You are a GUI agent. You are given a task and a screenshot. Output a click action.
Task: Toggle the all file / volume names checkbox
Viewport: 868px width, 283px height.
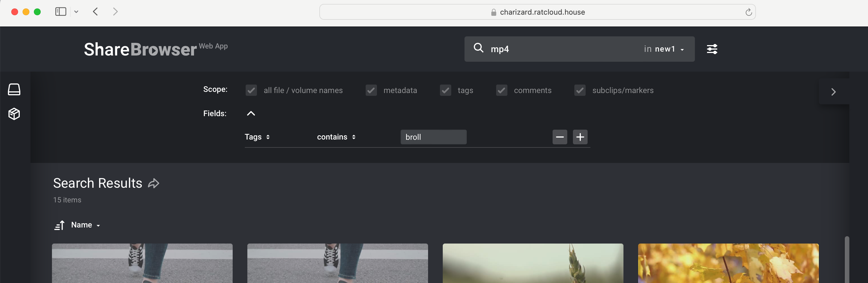coord(251,90)
